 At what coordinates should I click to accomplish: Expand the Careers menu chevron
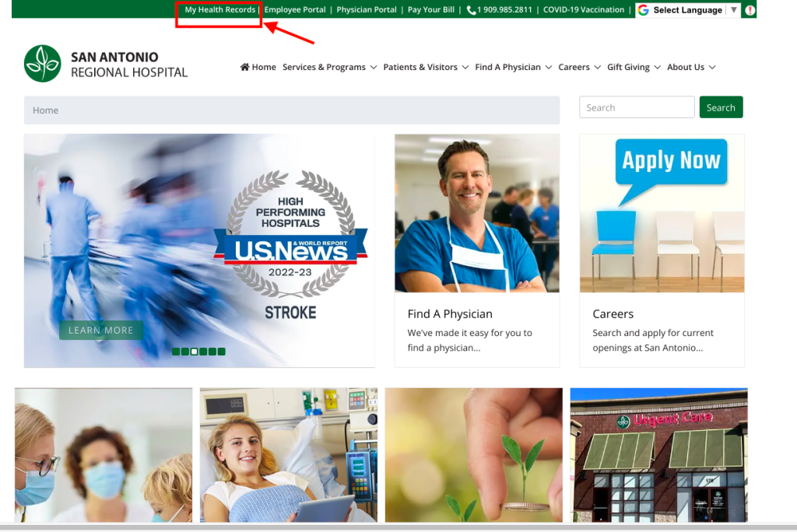pos(597,68)
